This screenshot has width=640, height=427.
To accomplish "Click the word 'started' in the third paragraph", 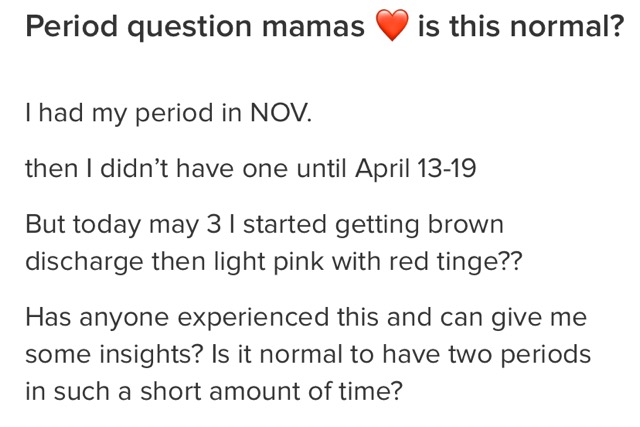I will [x=285, y=225].
